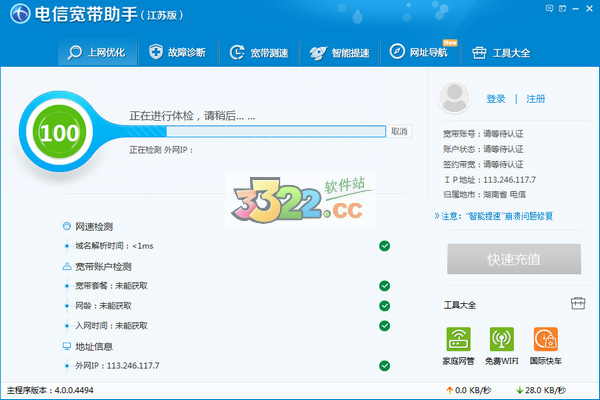Click the green 100 health score circle
600x400 pixels.
pyautogui.click(x=59, y=132)
